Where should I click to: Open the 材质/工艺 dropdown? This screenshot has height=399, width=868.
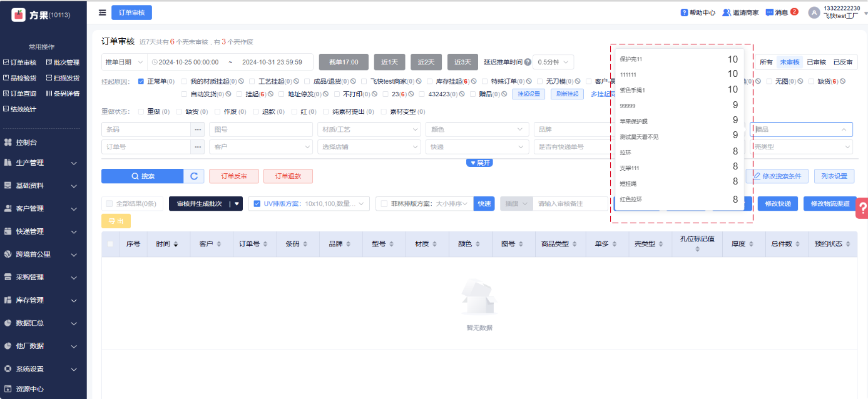click(369, 129)
